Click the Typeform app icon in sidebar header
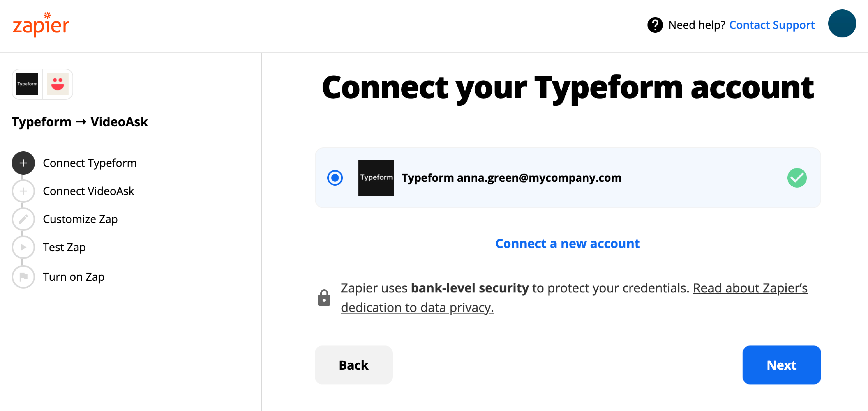Viewport: 868px width, 411px height. (27, 84)
